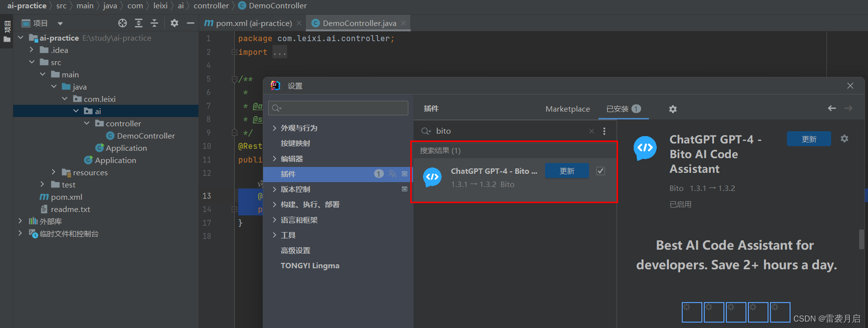Open 高级设置 settings page
This screenshot has width=868, height=328.
[x=295, y=250]
